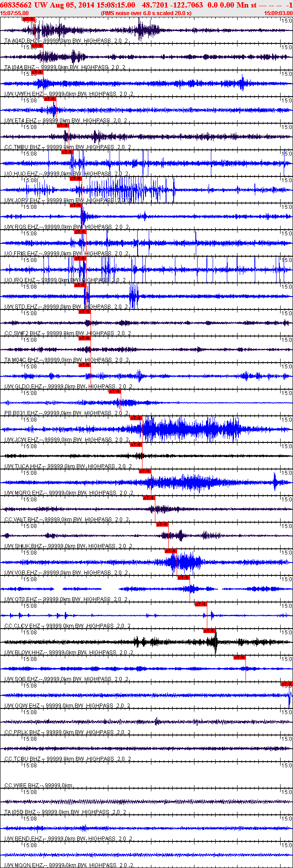Click the 'PB.B031.EHZ' station label
Image resolution: width=293 pixels, height=868 pixels.
click(x=21, y=413)
